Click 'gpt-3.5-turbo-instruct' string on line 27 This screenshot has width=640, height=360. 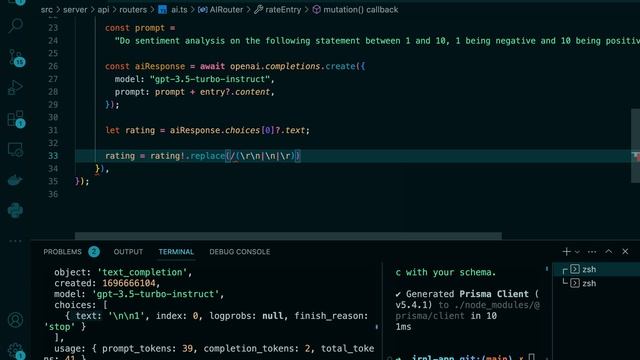click(210, 79)
